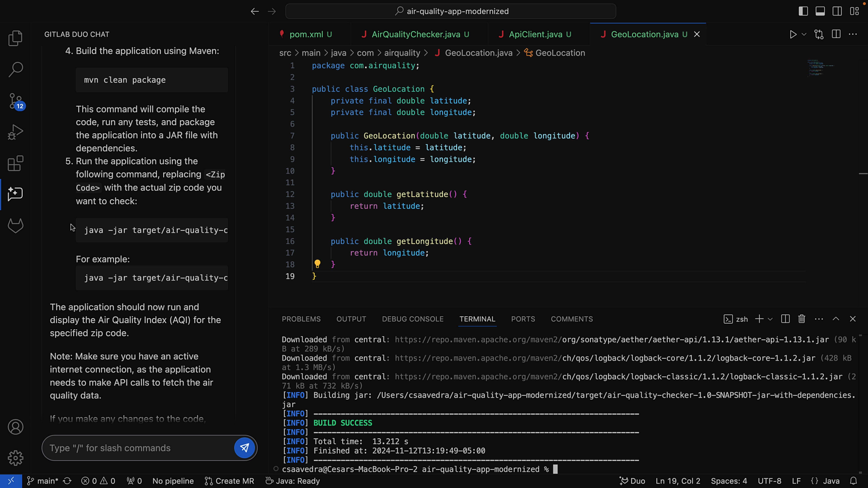Go back with navigation arrow

point(255,12)
